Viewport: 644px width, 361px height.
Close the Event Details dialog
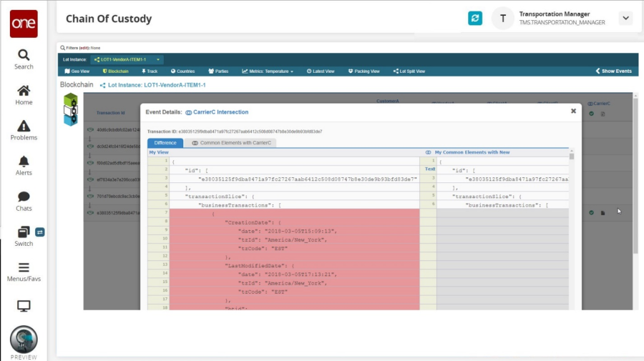573,111
